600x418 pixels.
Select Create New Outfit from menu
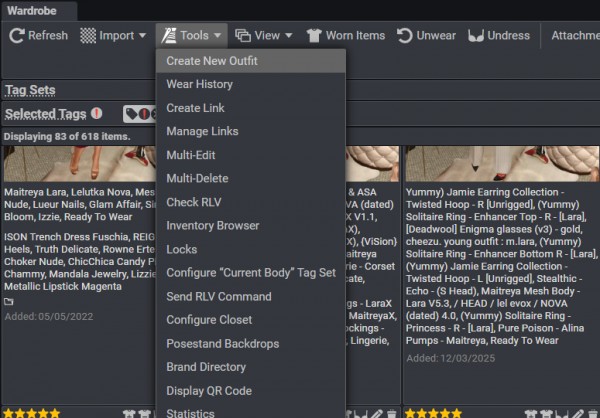pos(212,61)
